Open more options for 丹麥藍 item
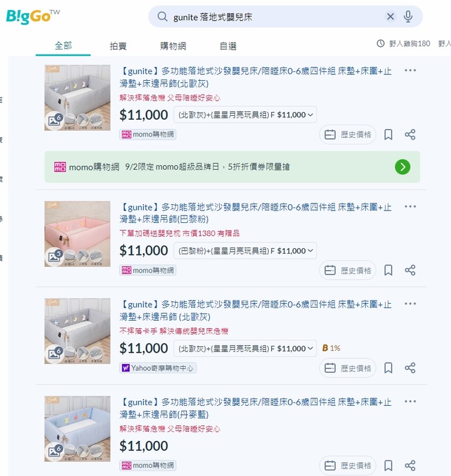 [410, 401]
